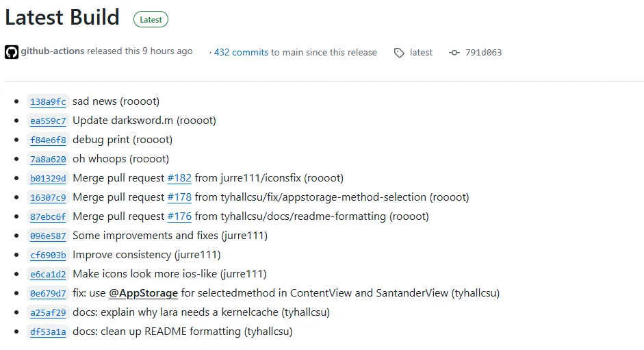This screenshot has width=644, height=350.
Task: Click the commit icon beside 791d063
Action: (x=454, y=53)
